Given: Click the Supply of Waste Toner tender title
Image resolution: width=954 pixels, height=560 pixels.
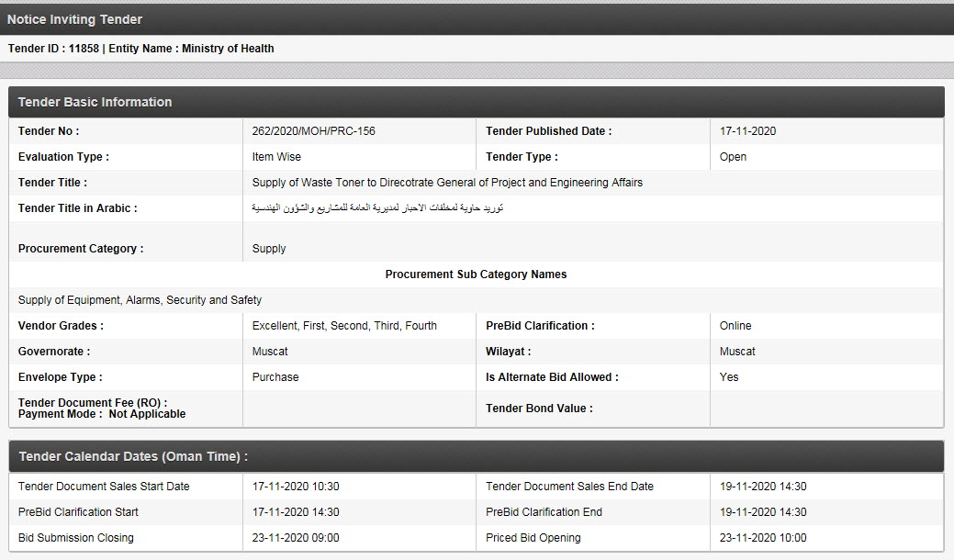Looking at the screenshot, I should click(447, 183).
